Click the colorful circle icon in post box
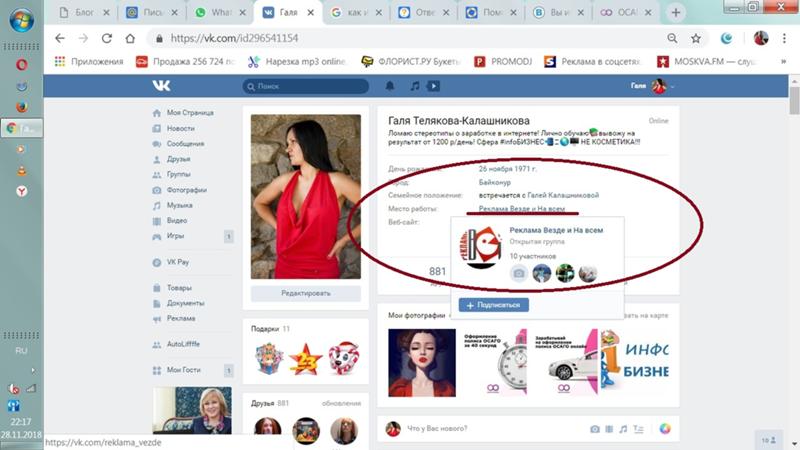 point(665,429)
